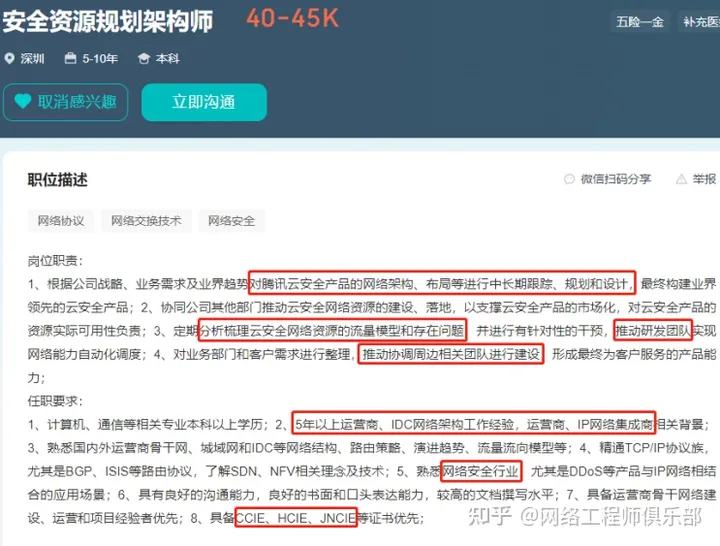The height and width of the screenshot is (546, 720).
Task: Click the 职位描述 heading
Action: [x=57, y=180]
